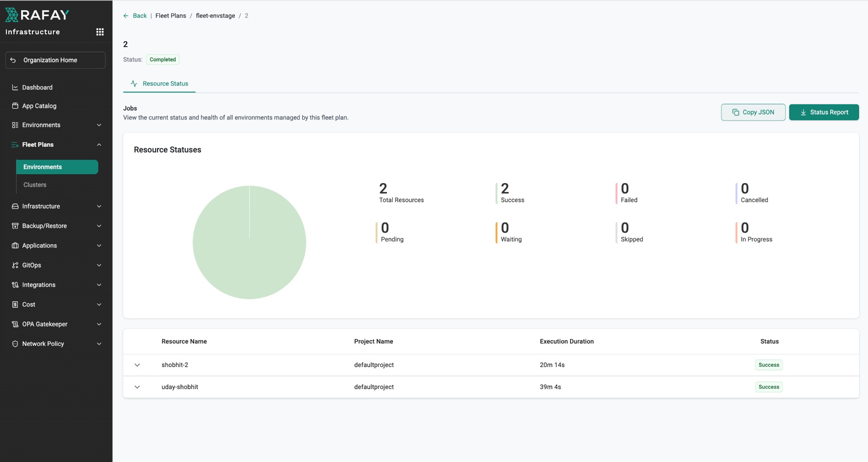Open the apps grid icon beside Infrastructure
The height and width of the screenshot is (462, 868).
100,31
